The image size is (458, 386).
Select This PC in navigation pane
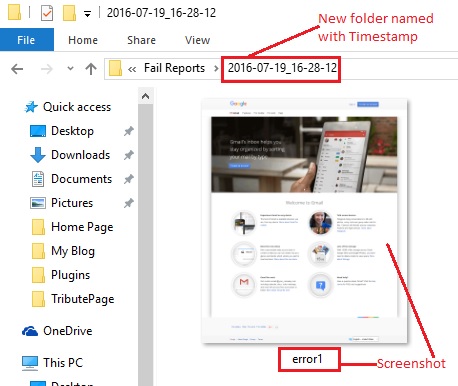(63, 363)
